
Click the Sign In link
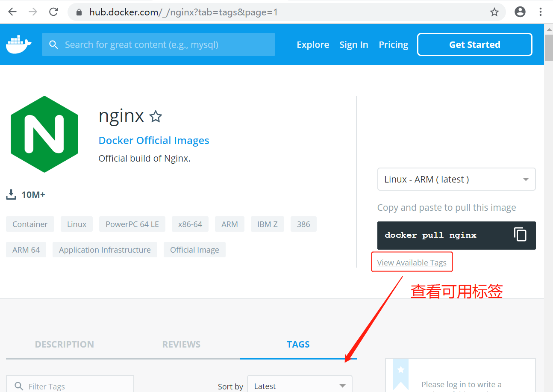(354, 44)
